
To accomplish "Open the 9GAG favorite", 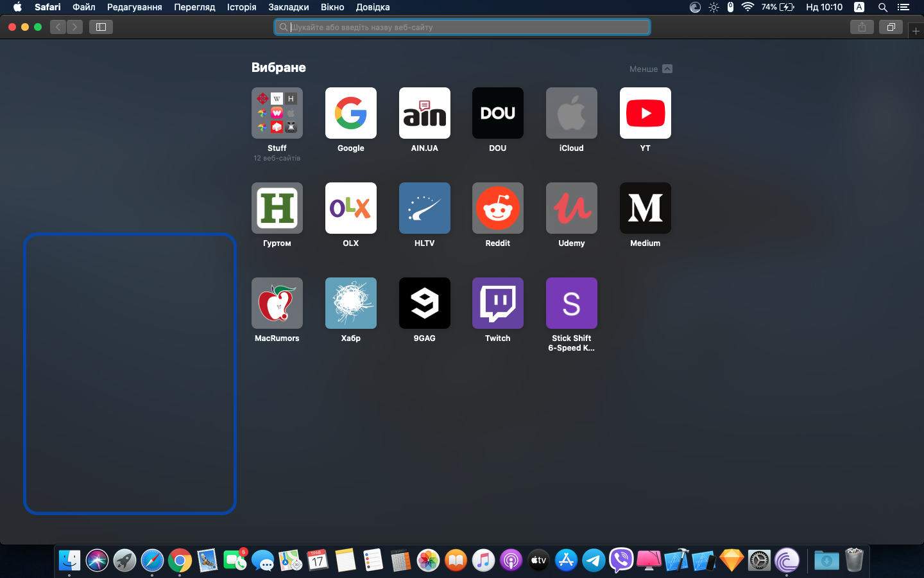I will coord(424,303).
